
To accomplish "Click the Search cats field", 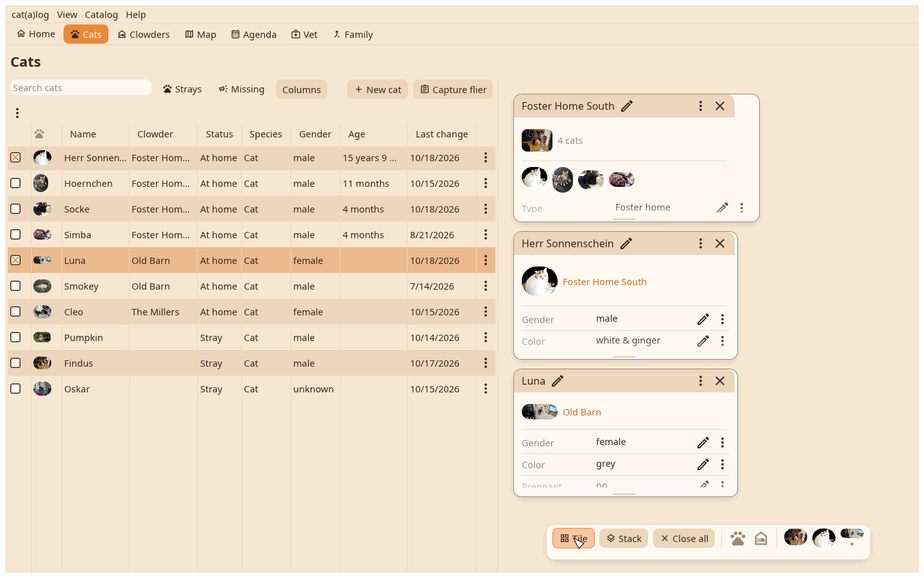I will 81,88.
